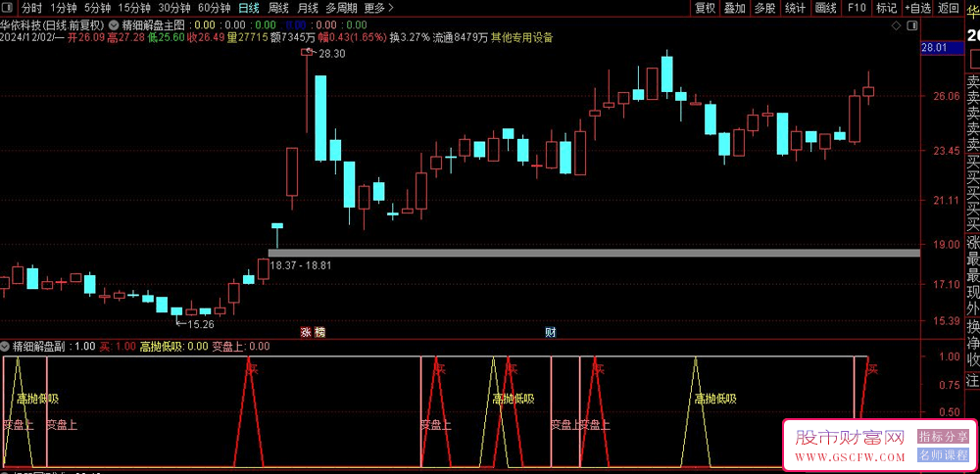Click the 指标分享 link in the banner
The image size is (980, 474).
point(942,436)
